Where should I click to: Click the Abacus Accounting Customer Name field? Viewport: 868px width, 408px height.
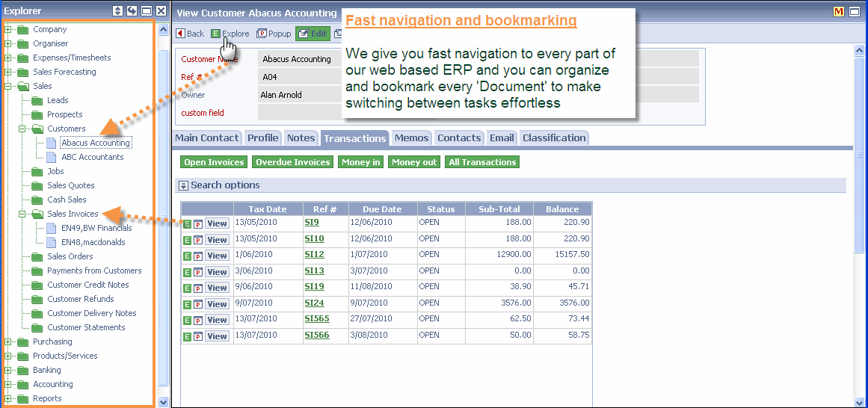click(x=300, y=59)
